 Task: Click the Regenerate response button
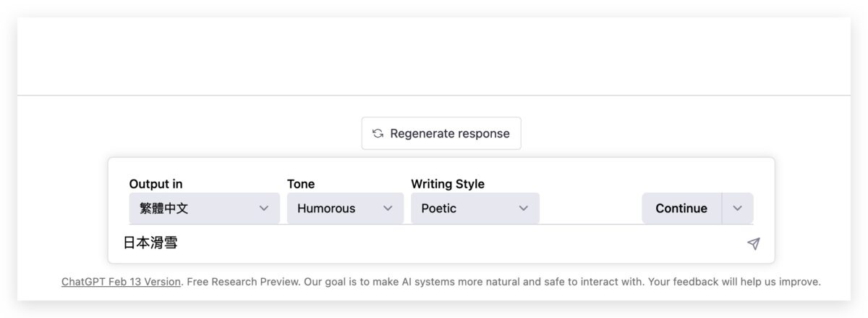[x=441, y=133]
